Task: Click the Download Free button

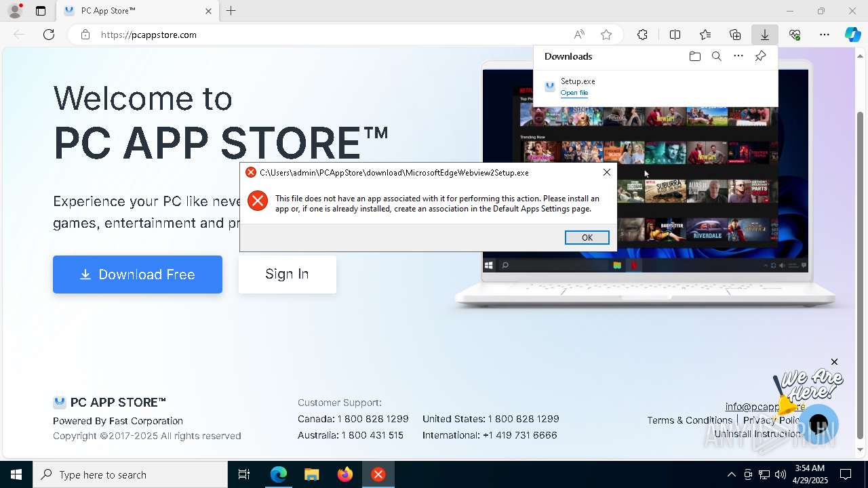Action: (x=138, y=274)
